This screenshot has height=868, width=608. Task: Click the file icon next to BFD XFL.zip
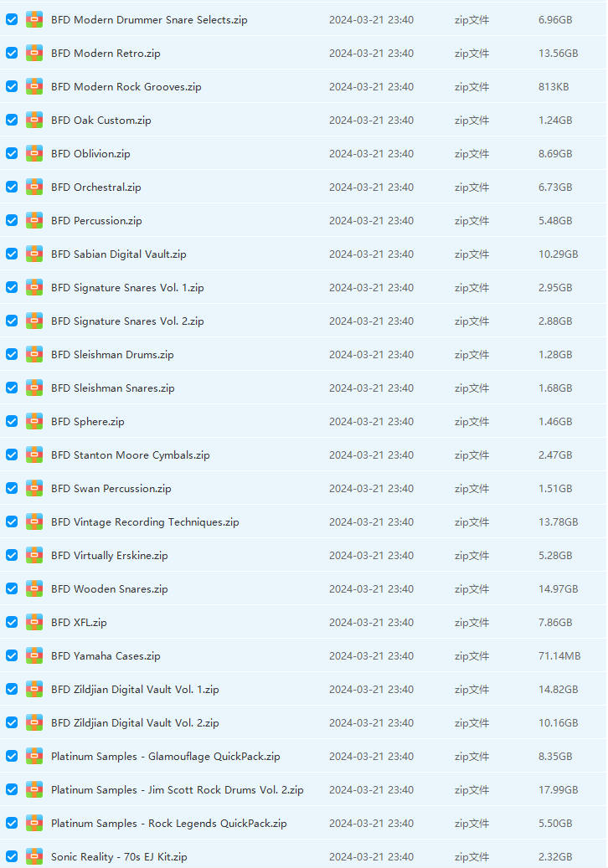click(x=34, y=622)
